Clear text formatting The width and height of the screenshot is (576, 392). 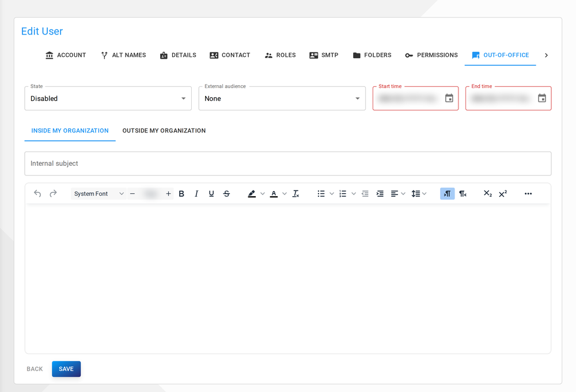pos(295,193)
